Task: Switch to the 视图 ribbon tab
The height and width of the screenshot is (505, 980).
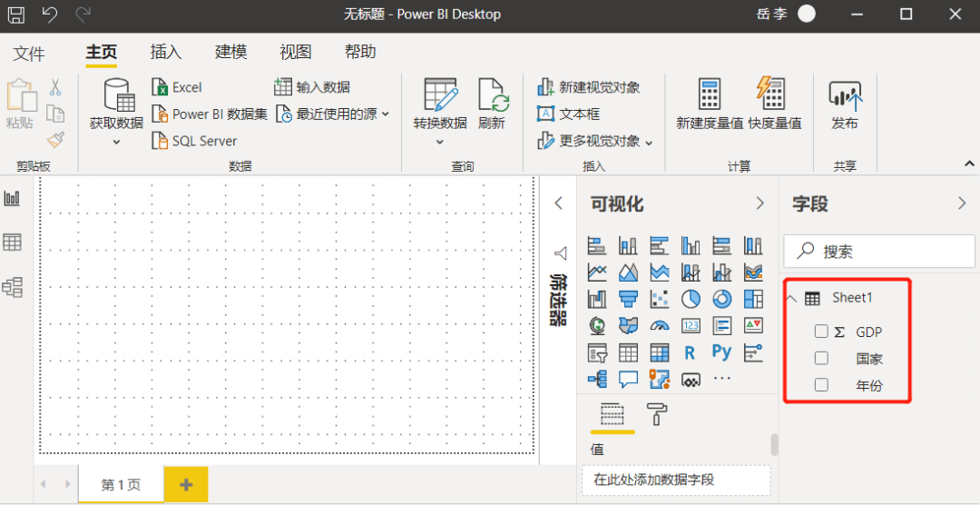Action: 295,53
